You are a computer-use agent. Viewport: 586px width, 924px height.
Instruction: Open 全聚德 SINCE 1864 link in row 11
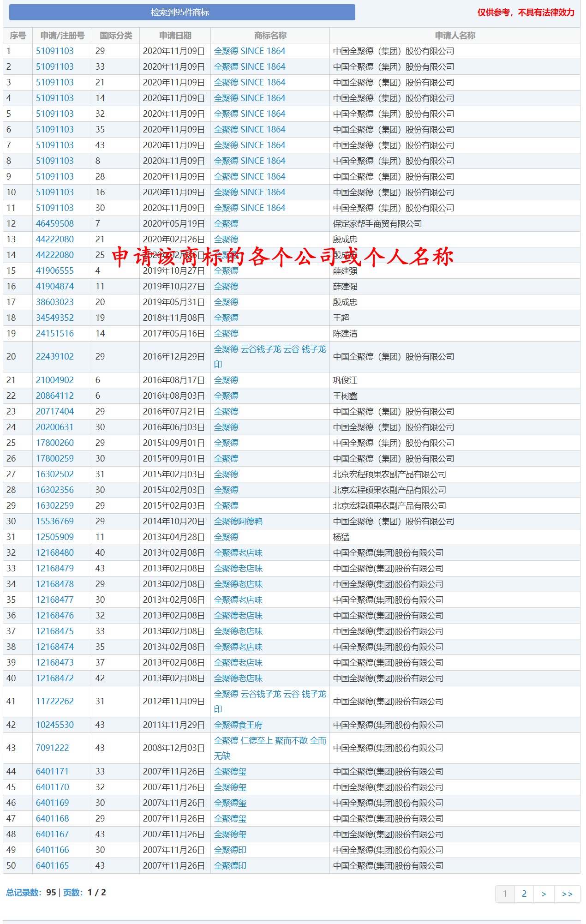[250, 208]
